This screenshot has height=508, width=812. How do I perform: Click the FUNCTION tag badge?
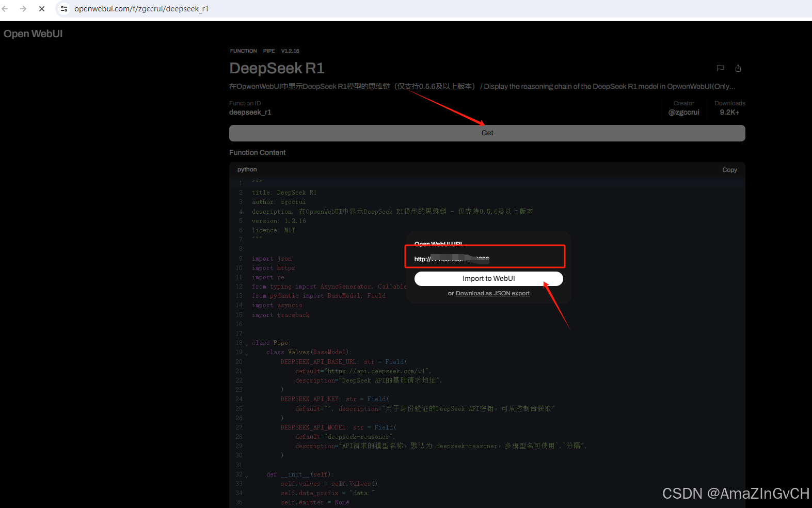coord(243,51)
